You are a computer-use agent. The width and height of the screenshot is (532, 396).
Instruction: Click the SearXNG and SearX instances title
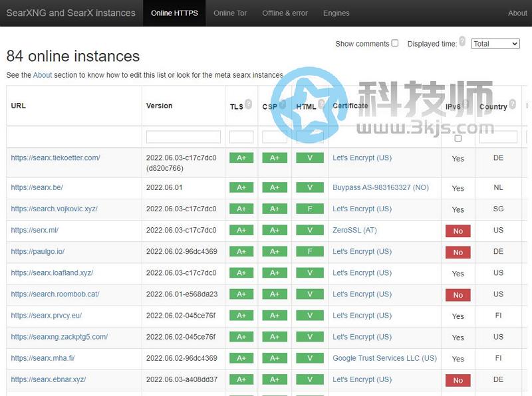point(71,13)
